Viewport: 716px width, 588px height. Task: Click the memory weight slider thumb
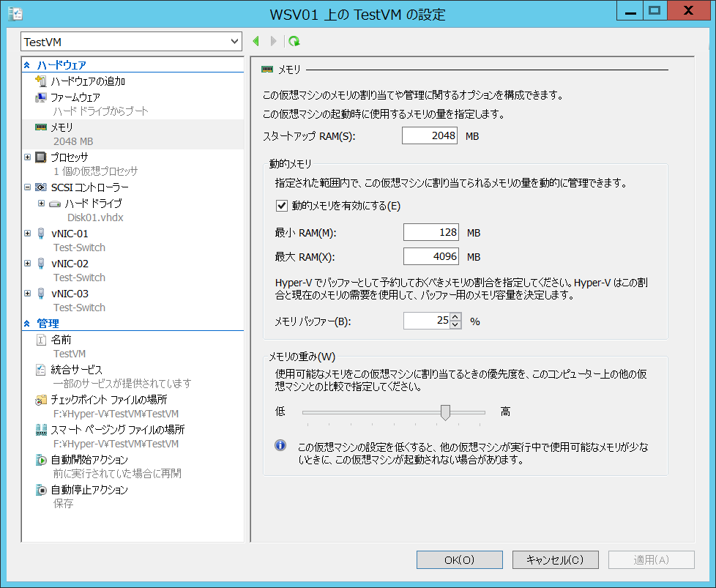pos(445,412)
